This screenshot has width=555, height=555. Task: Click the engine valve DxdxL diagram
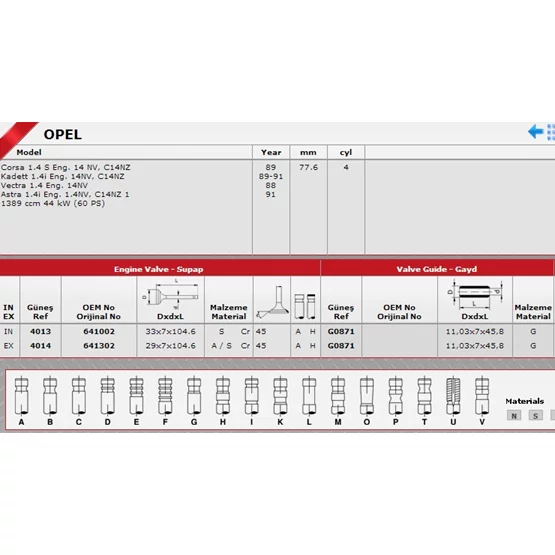(x=170, y=294)
